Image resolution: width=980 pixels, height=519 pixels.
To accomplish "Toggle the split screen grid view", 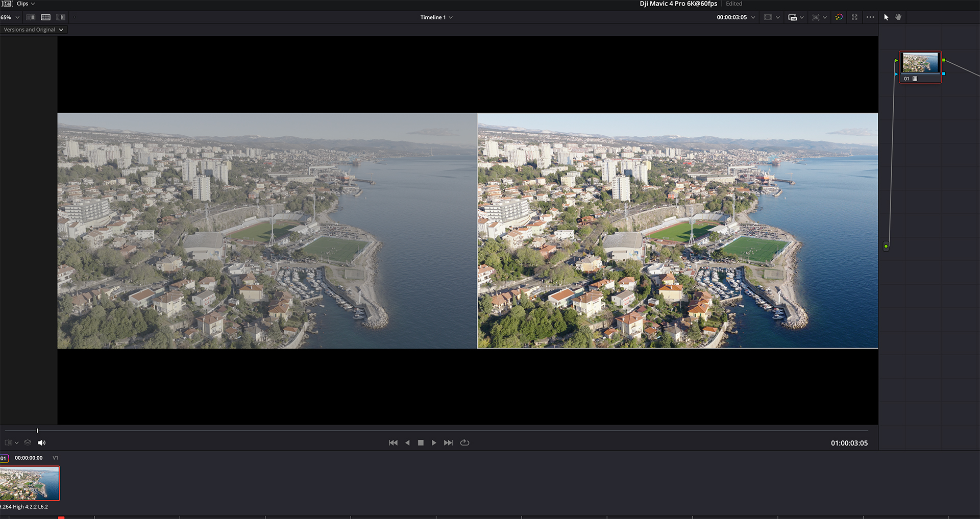I will point(45,17).
